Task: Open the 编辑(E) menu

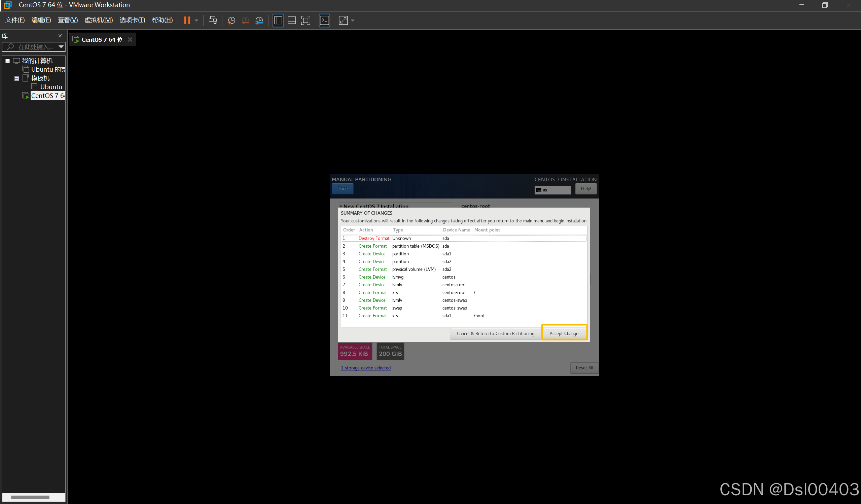Action: 41,20
